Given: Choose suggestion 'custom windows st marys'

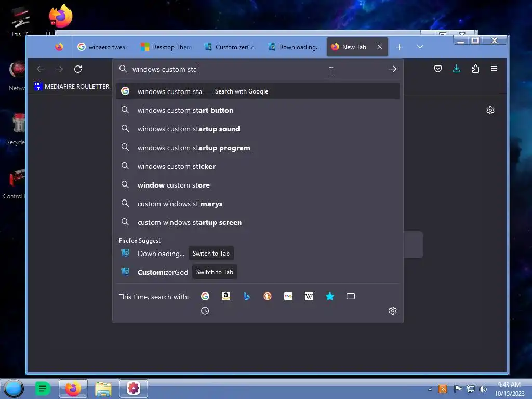Looking at the screenshot, I should click(258, 204).
